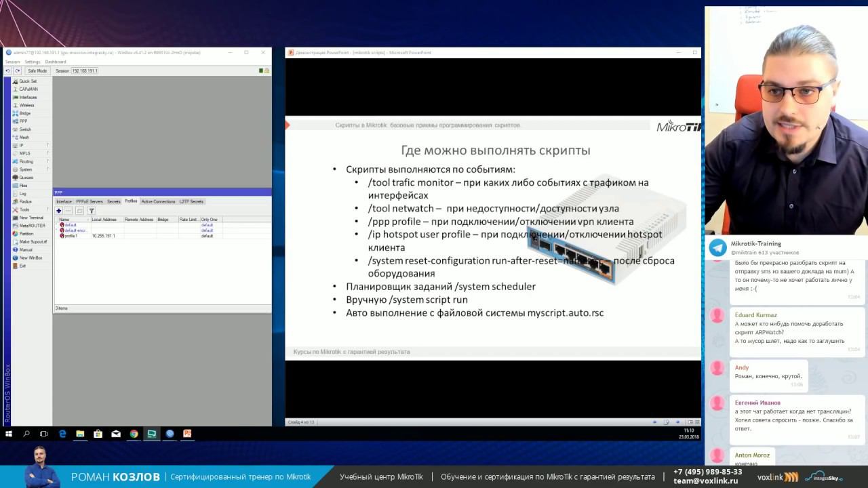Viewport: 868px width, 488px height.
Task: Open the filter button in PPP toolbar
Action: tap(92, 211)
